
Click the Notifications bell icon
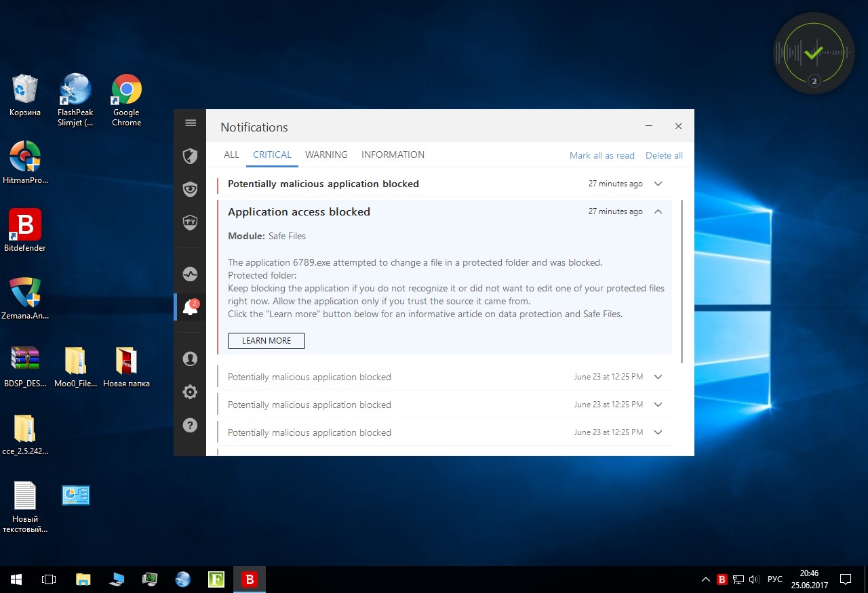pyautogui.click(x=191, y=308)
